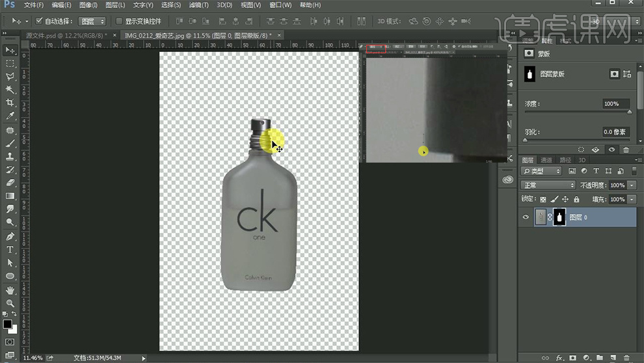
Task: Select the Rectangular Marquee tool
Action: pyautogui.click(x=10, y=63)
